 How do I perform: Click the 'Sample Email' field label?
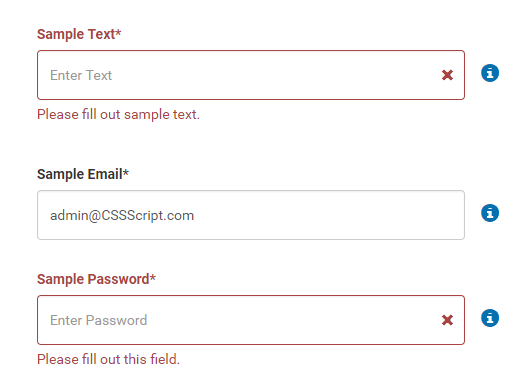click(80, 174)
